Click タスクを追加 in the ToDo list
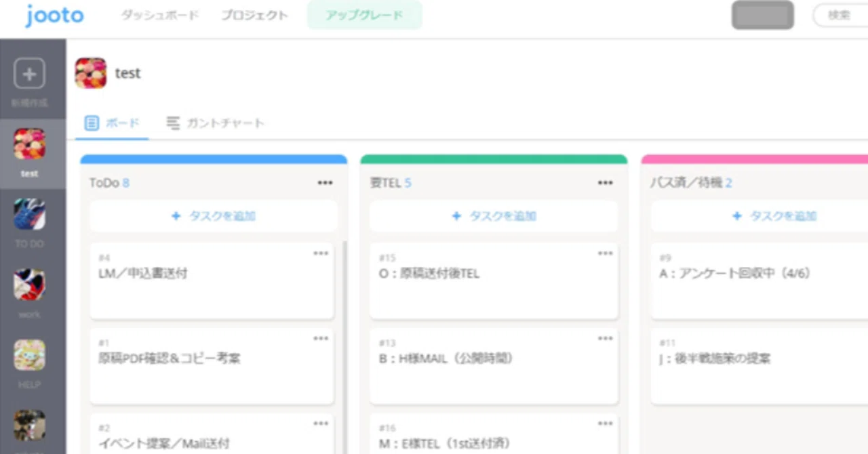This screenshot has width=868, height=454. coord(213,216)
